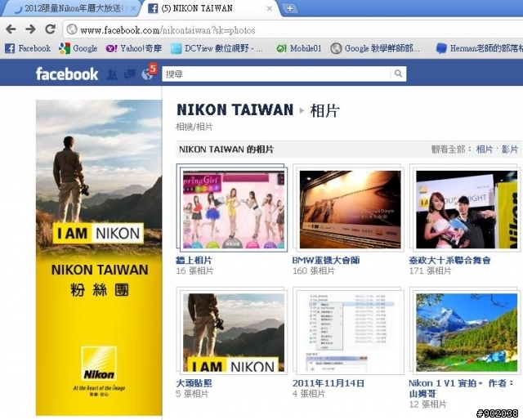This screenshot has width=523, height=420.
Task: Reload the page with refresh icon
Action: point(50,29)
